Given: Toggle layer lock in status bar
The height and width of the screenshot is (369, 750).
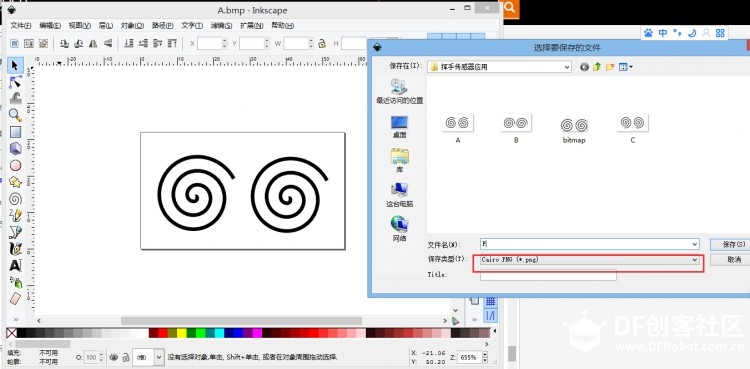Looking at the screenshot, I should pos(125,357).
